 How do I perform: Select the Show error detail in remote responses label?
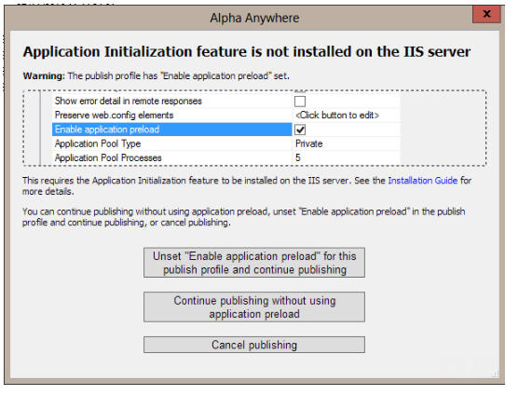(x=129, y=101)
